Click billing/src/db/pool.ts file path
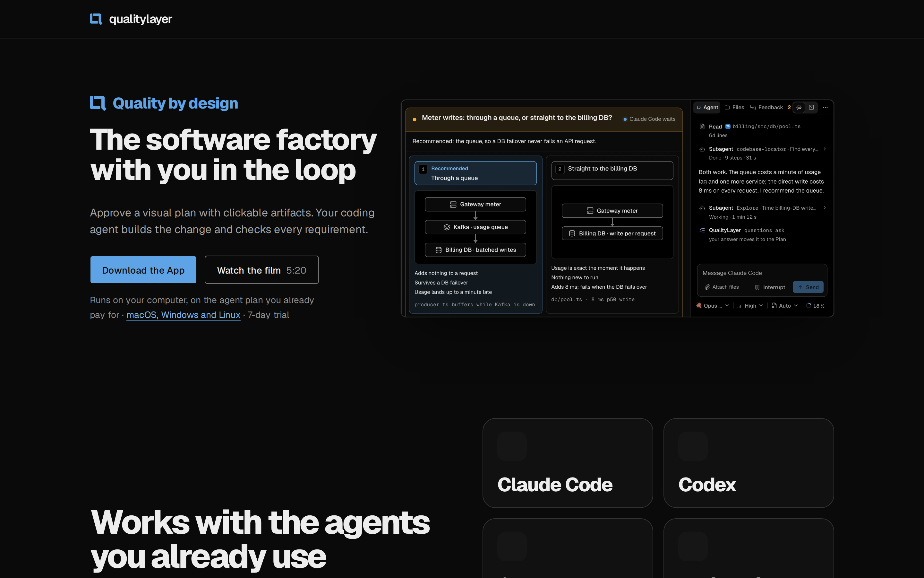 pos(766,127)
